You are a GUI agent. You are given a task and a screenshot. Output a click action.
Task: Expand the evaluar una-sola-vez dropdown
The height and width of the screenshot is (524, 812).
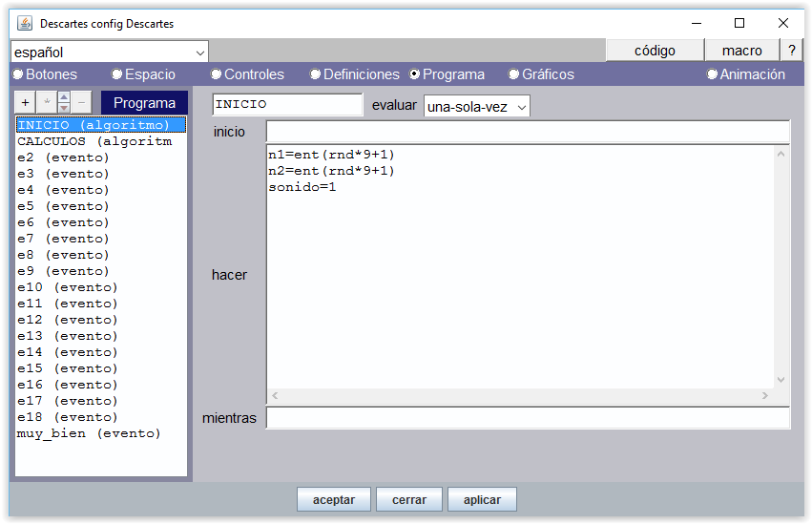click(x=476, y=107)
